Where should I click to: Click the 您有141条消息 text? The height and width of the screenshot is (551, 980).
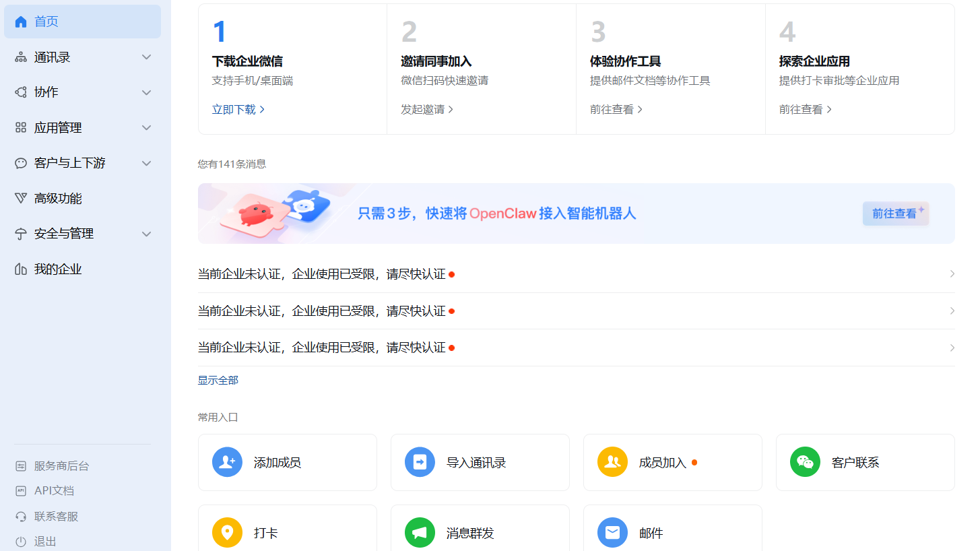tap(232, 164)
